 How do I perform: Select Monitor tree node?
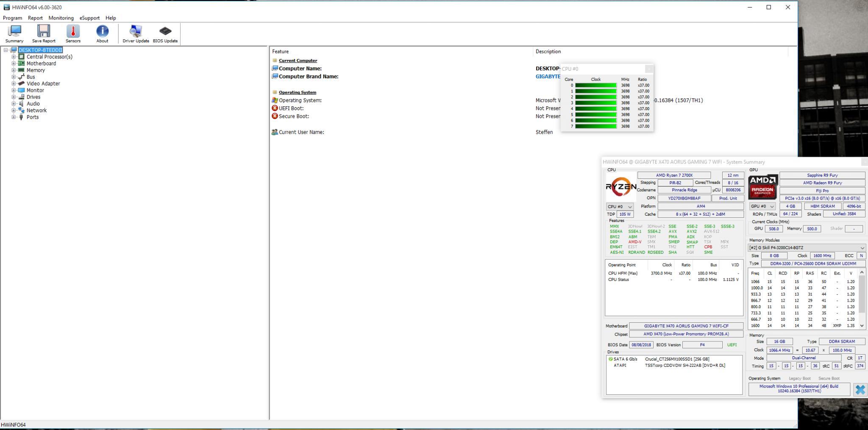[x=35, y=90]
